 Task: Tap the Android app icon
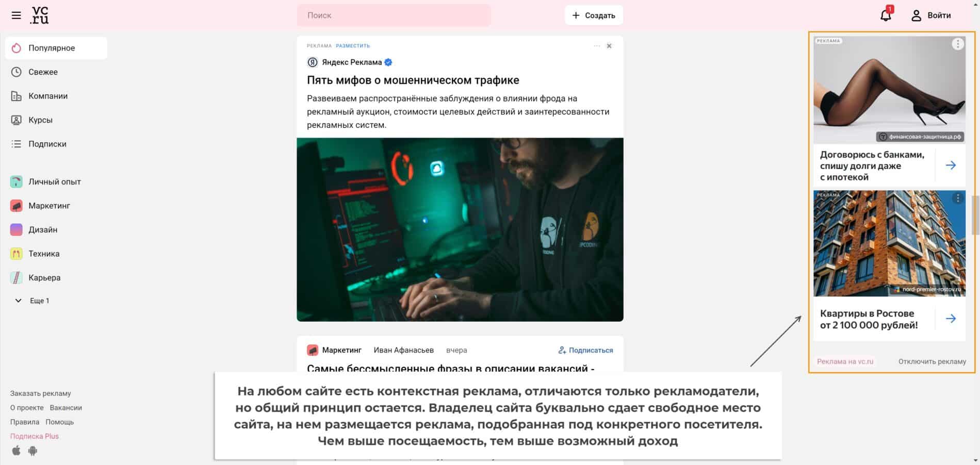[x=33, y=451]
